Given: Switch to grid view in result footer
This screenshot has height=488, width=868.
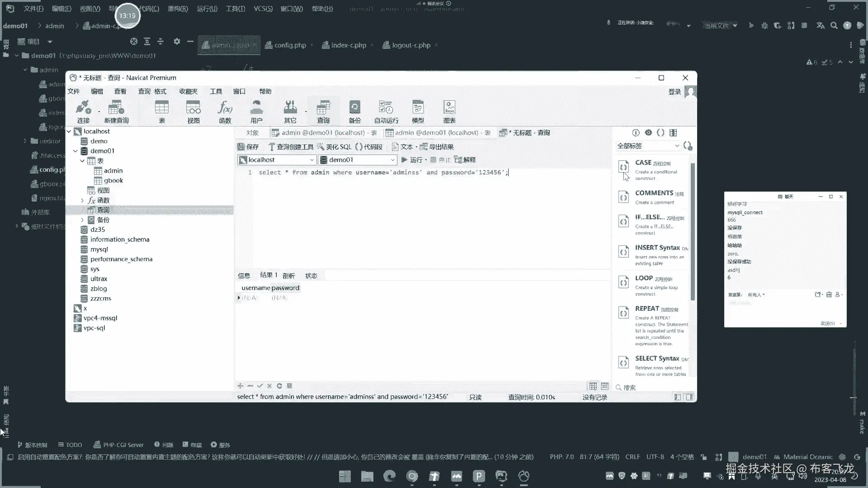Looking at the screenshot, I should click(593, 386).
